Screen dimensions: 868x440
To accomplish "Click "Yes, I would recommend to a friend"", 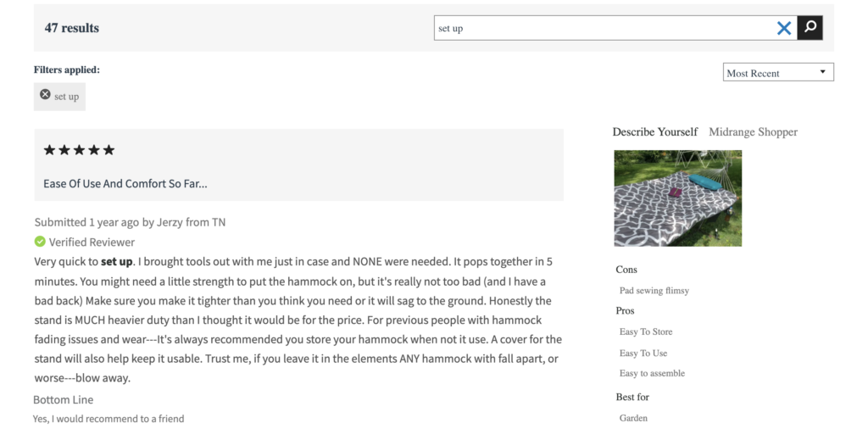I will pos(108,419).
